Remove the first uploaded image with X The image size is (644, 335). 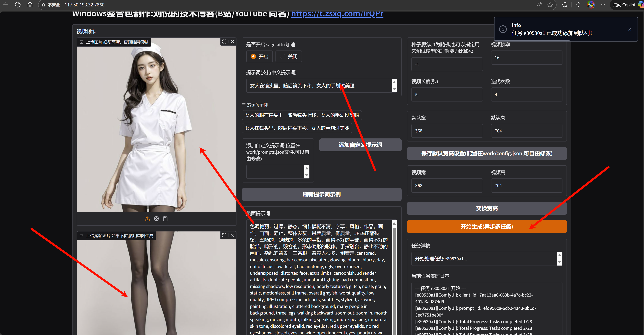click(x=233, y=42)
